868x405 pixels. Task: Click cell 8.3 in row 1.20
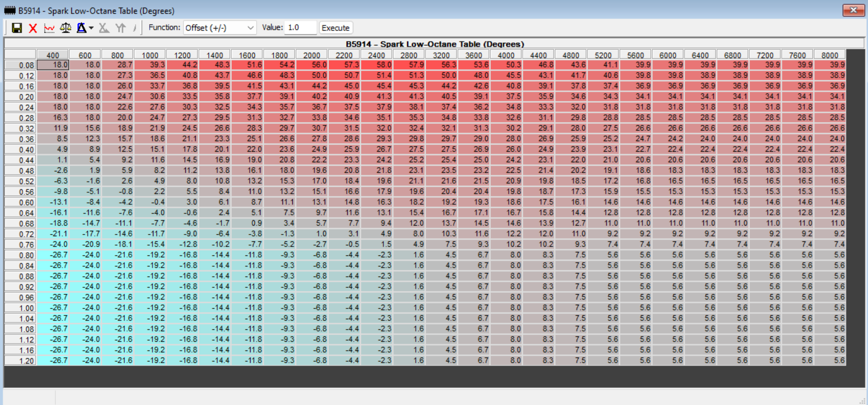click(x=538, y=360)
